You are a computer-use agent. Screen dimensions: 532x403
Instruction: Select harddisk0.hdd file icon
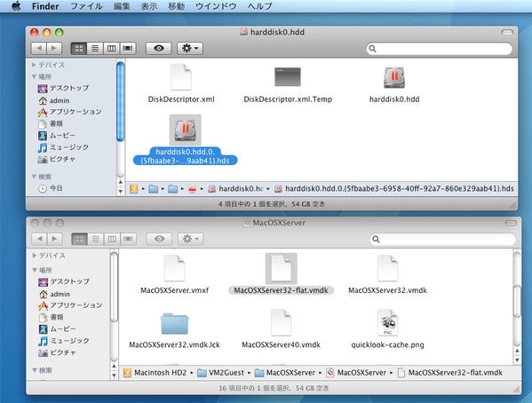[x=394, y=77]
